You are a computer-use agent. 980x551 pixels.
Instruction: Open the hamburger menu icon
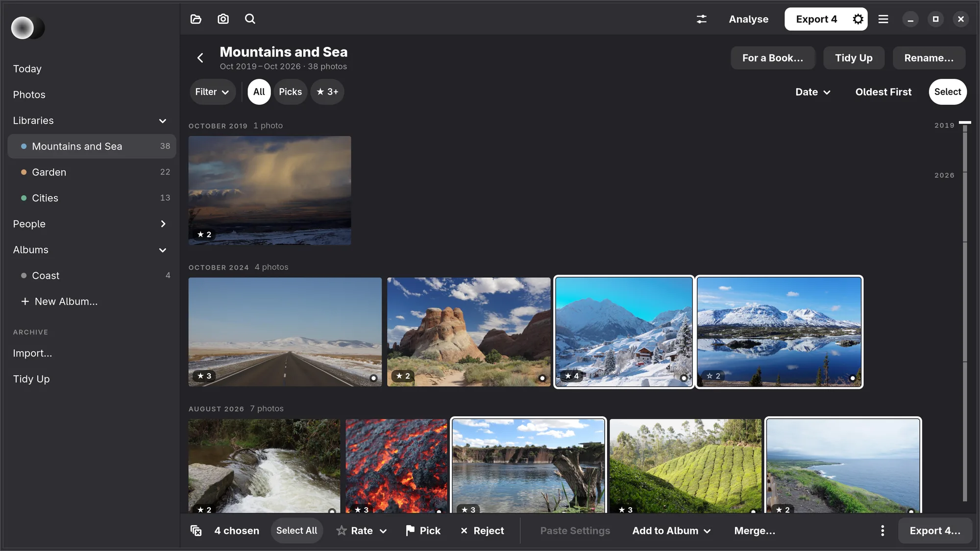pos(883,19)
